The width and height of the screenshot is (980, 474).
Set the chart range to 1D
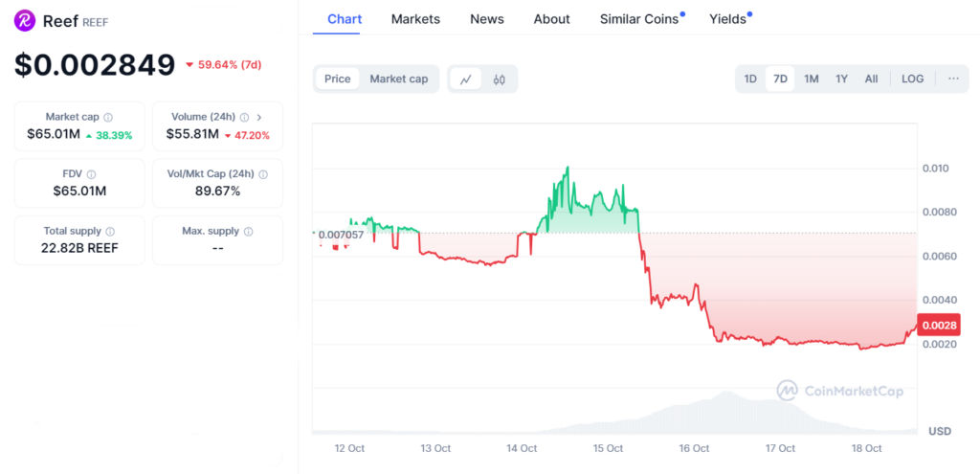click(x=750, y=79)
